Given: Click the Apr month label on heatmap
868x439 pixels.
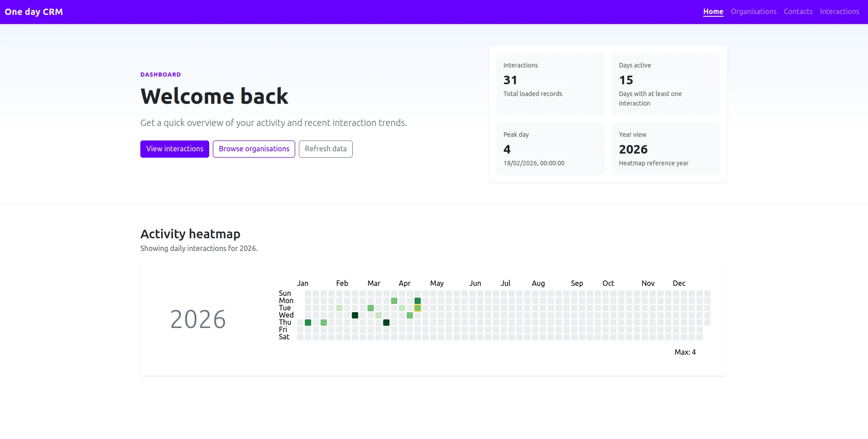Looking at the screenshot, I should pyautogui.click(x=404, y=283).
